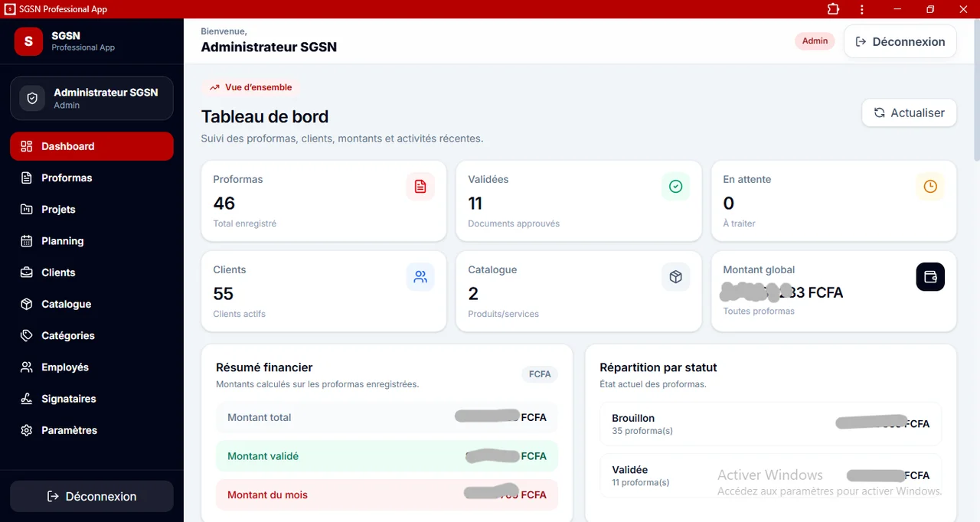Image resolution: width=980 pixels, height=522 pixels.
Task: Click the orange clock icon on En attente card
Action: (x=930, y=186)
